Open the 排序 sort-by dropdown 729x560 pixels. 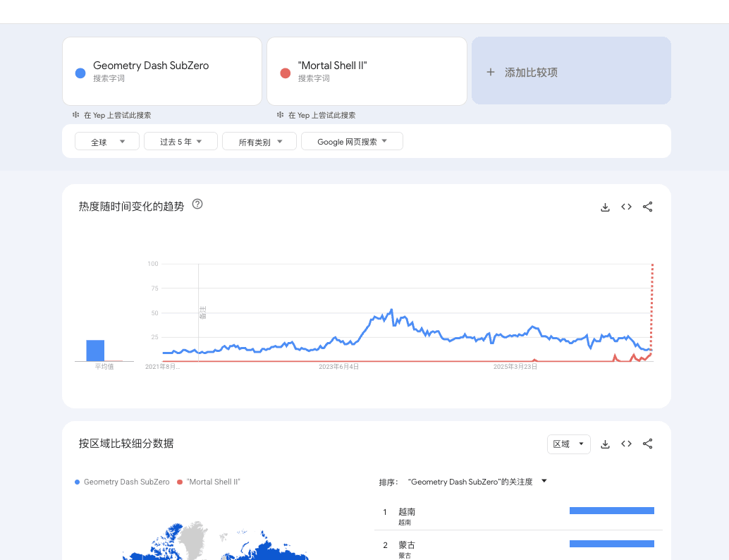pos(477,482)
